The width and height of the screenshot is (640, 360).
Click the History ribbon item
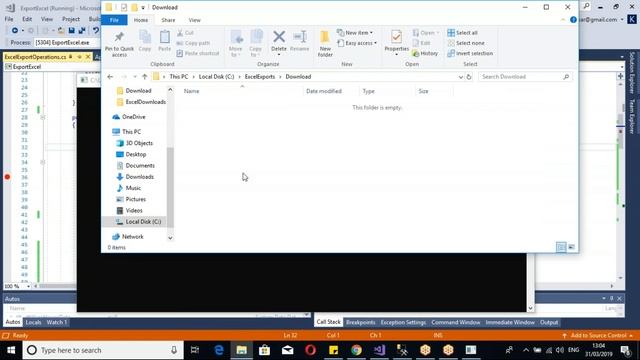click(425, 53)
